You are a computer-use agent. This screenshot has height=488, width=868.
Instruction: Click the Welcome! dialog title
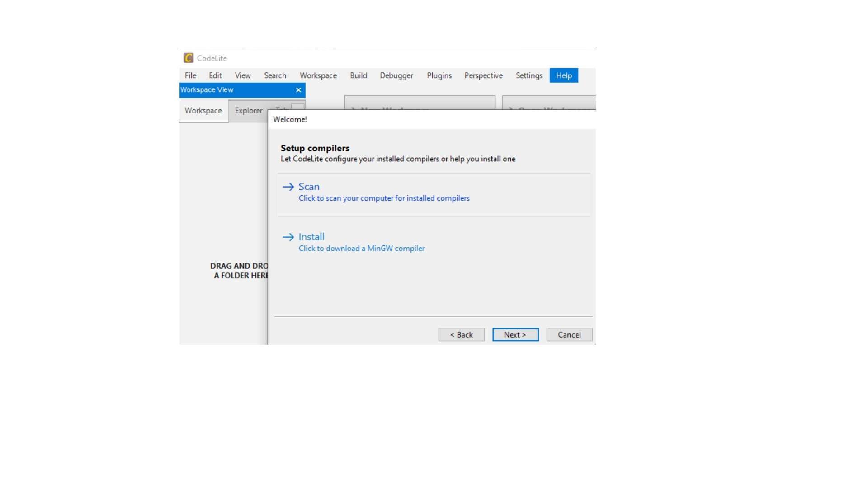[x=290, y=119]
